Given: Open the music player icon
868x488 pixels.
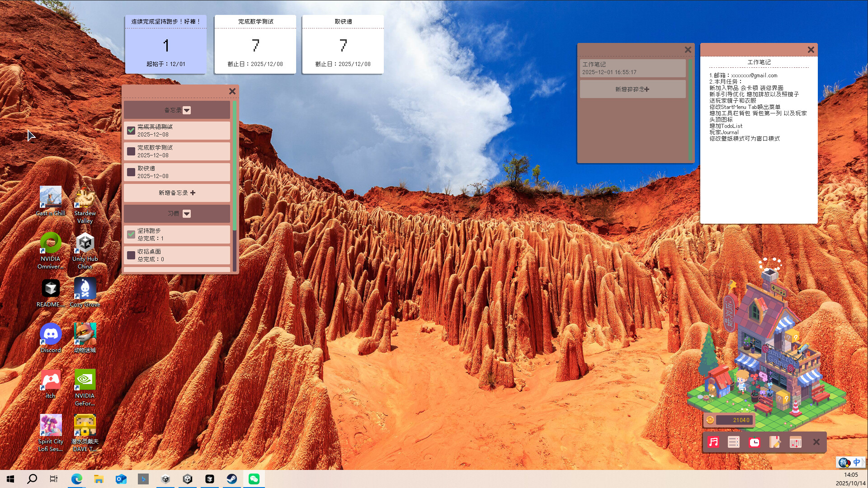Looking at the screenshot, I should [x=713, y=442].
